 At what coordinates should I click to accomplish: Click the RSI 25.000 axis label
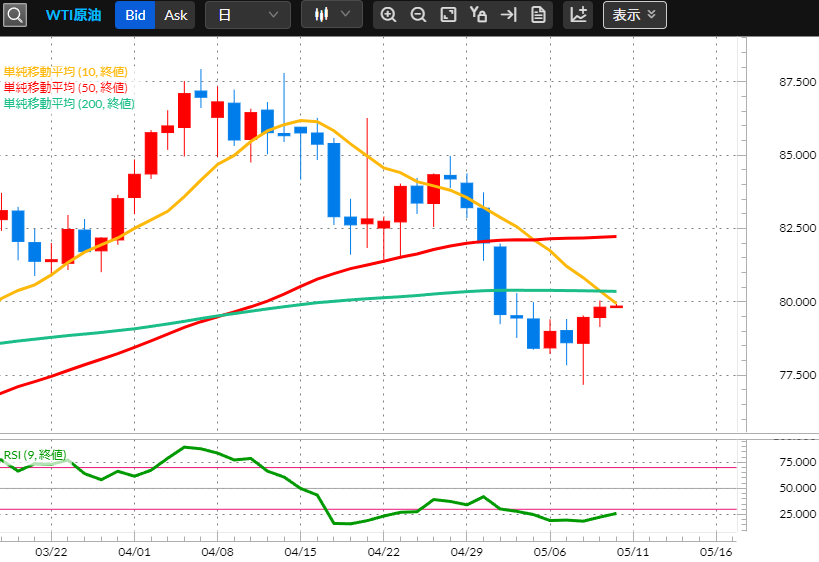(x=797, y=514)
